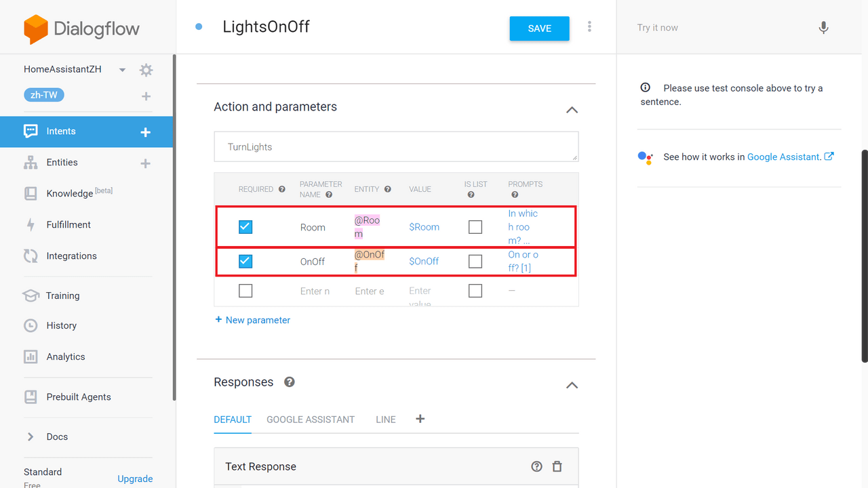Select the zh-TW language chip

(x=44, y=95)
